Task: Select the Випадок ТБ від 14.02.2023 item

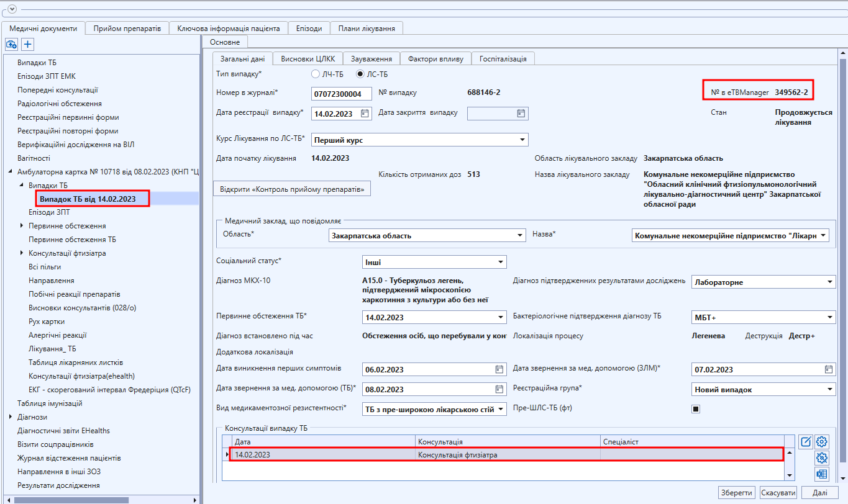Action: tap(88, 199)
